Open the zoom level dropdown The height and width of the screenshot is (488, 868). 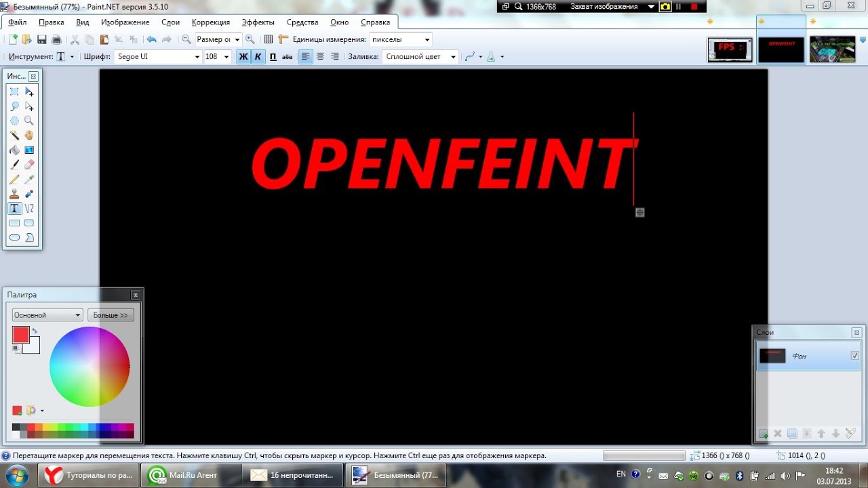pyautogui.click(x=237, y=39)
